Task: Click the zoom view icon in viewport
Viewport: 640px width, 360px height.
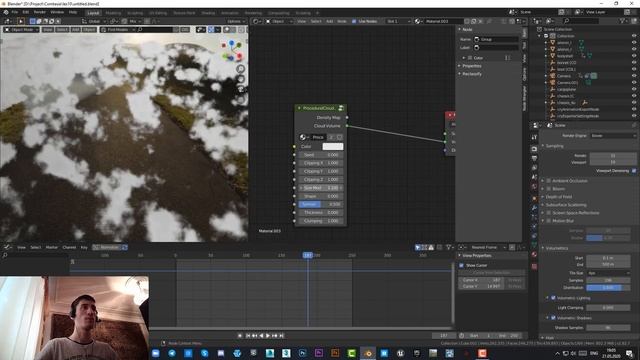Action: (241, 69)
